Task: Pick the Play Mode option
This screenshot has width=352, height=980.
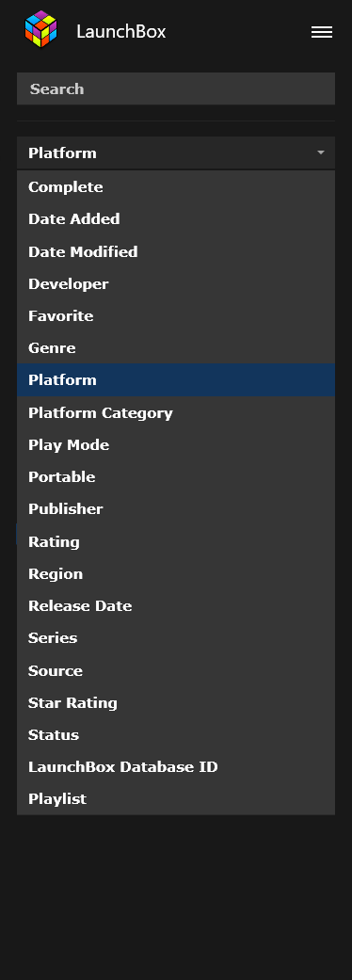Action: point(176,445)
